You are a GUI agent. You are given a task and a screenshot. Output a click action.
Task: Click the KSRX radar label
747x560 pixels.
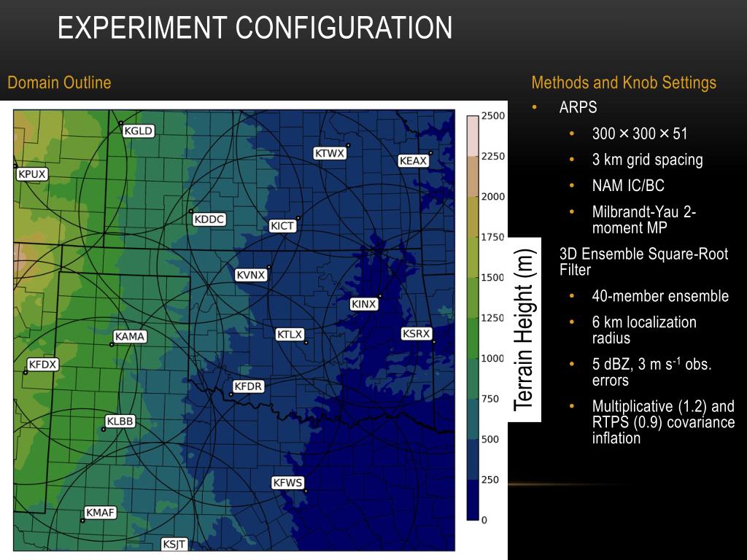tap(417, 334)
